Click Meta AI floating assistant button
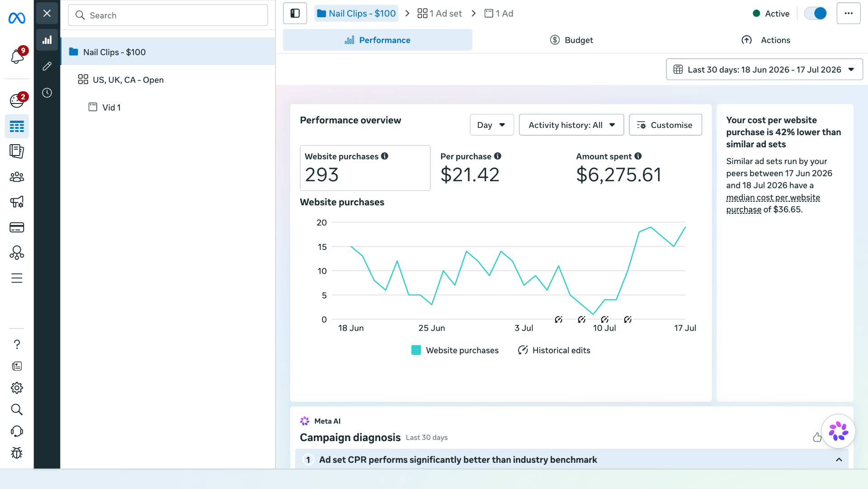 (838, 431)
